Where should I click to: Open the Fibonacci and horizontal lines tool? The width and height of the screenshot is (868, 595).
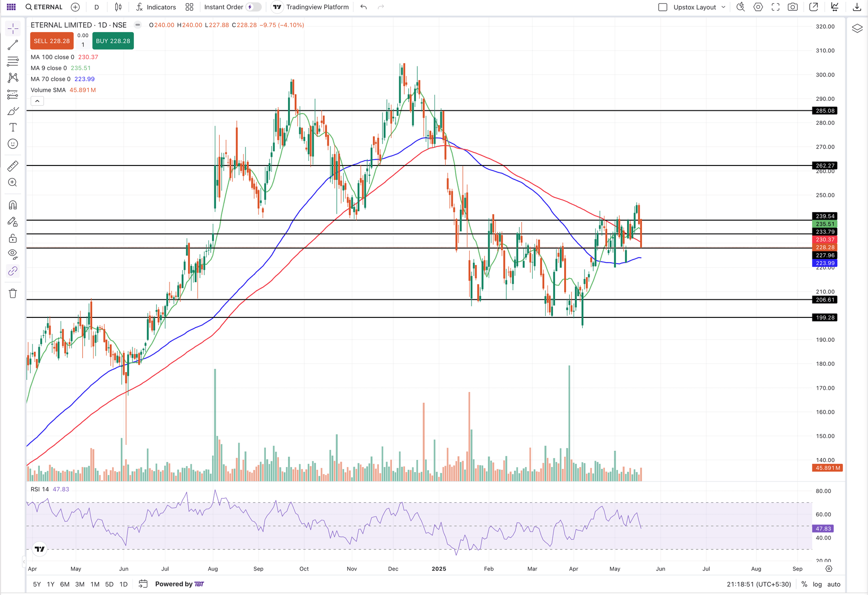[13, 61]
